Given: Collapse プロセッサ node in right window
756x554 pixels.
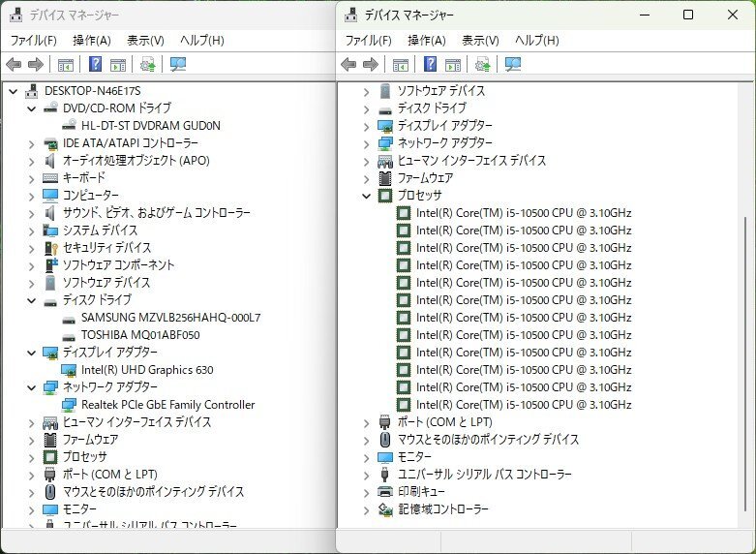Looking at the screenshot, I should coord(367,196).
